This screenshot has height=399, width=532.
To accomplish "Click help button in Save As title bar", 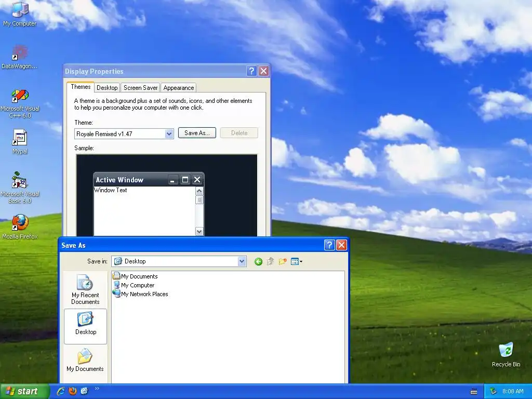I will coord(329,245).
